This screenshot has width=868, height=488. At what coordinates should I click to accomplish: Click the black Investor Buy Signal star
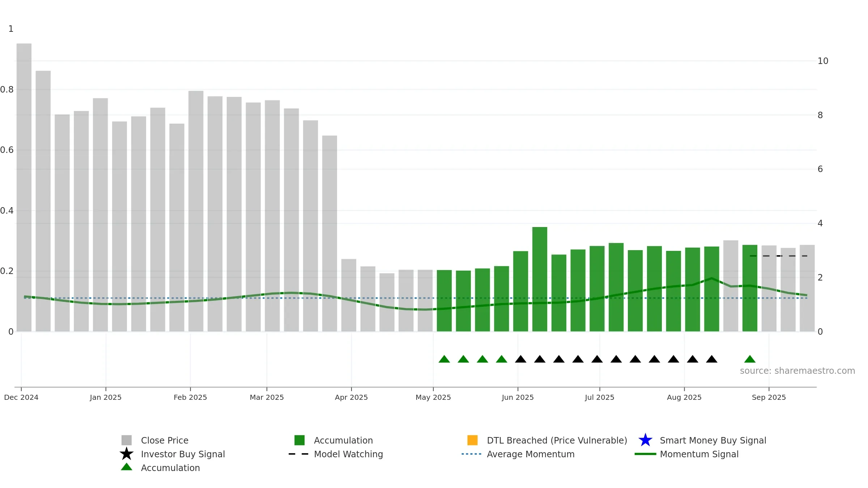point(127,454)
